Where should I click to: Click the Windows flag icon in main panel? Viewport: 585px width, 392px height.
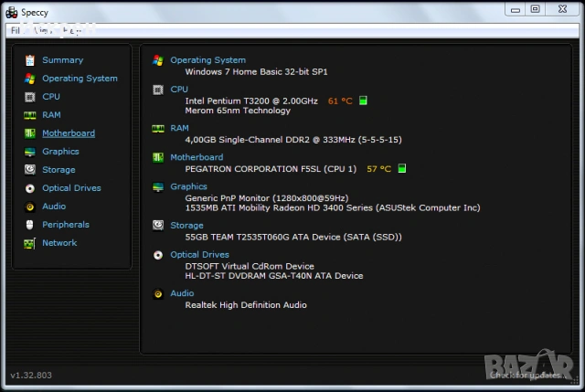158,60
